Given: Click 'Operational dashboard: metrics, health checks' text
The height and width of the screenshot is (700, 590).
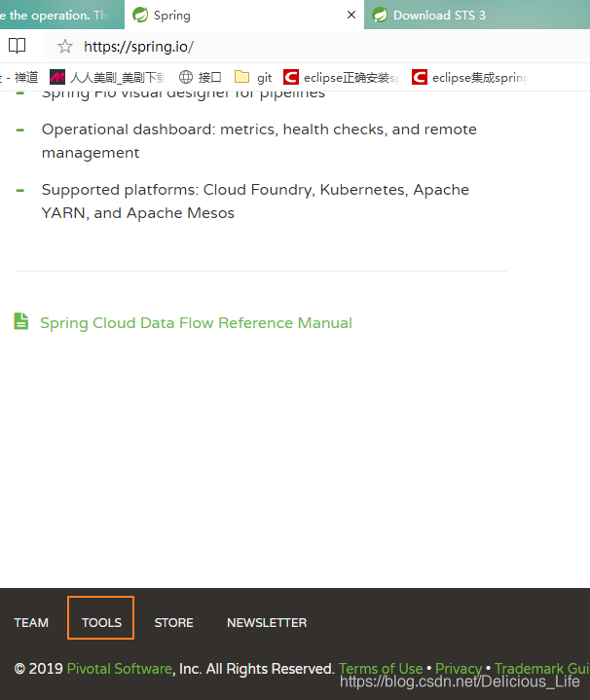Looking at the screenshot, I should tap(214, 129).
